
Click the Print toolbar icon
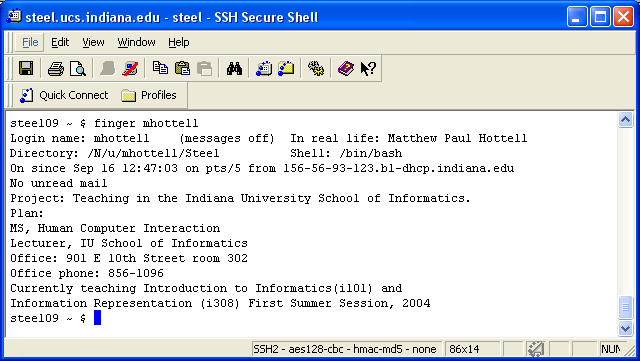[x=56, y=68]
